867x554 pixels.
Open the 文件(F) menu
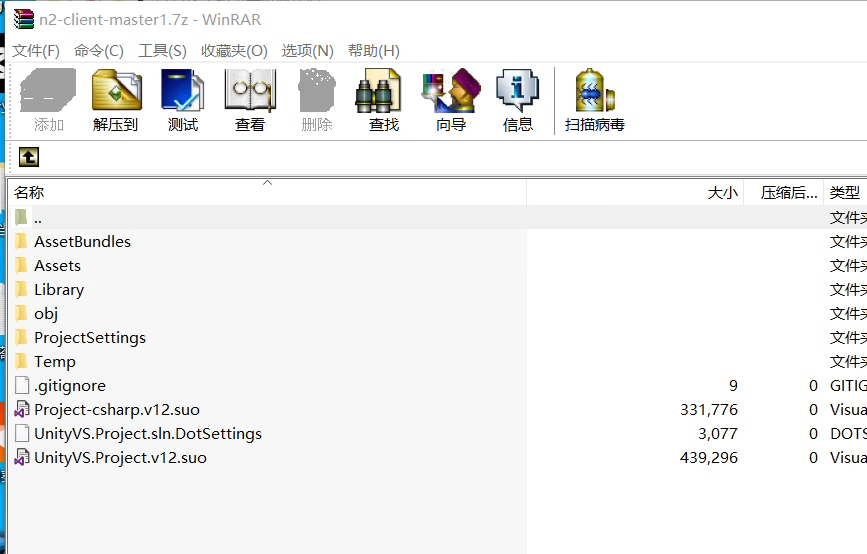point(36,51)
